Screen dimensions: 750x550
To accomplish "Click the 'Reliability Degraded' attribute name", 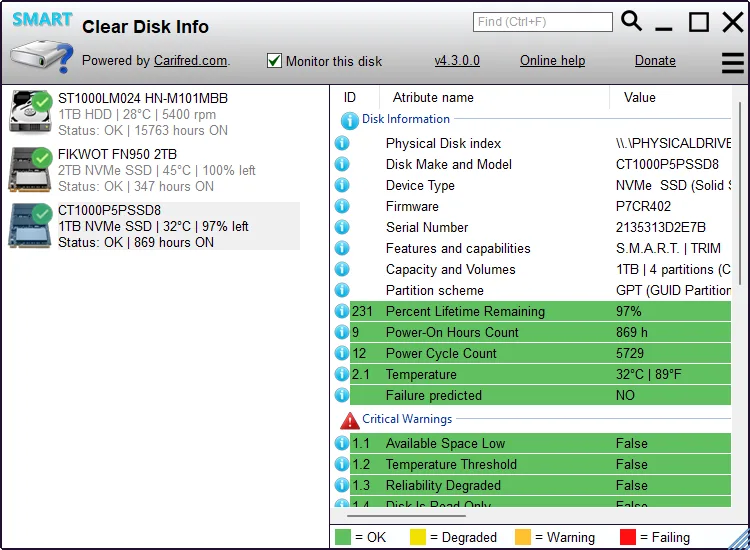I will click(x=443, y=485).
